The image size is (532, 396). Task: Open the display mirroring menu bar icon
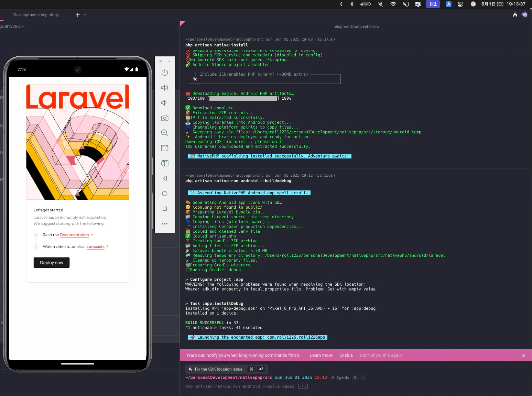[x=418, y=4]
